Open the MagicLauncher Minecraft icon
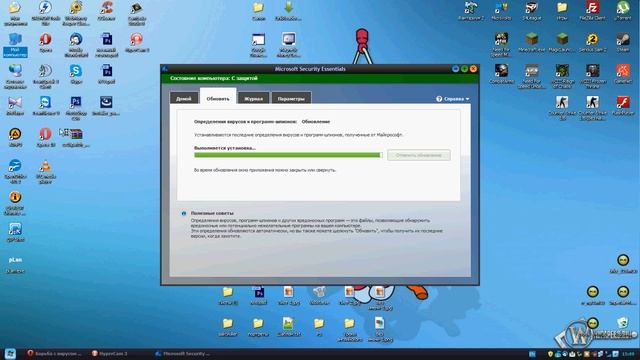 pos(562,42)
